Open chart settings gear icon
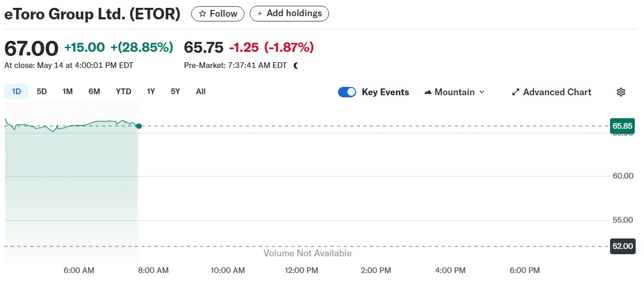 pyautogui.click(x=620, y=92)
